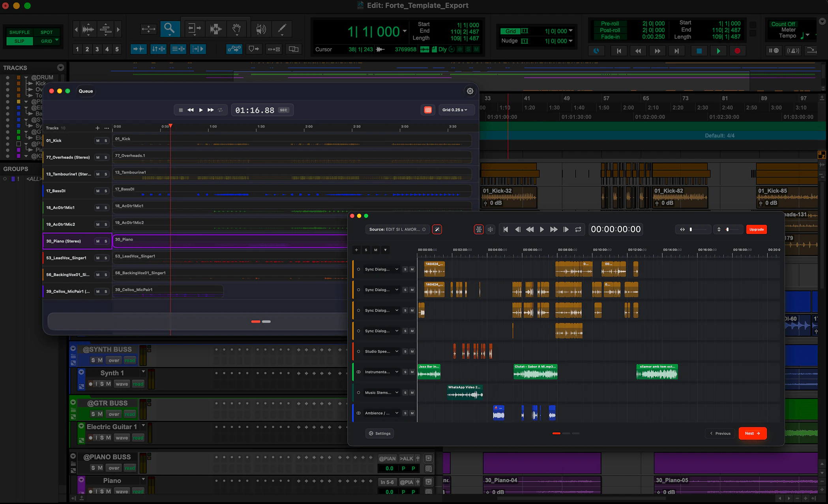
Task: Click the Queue title label
Action: tap(86, 91)
